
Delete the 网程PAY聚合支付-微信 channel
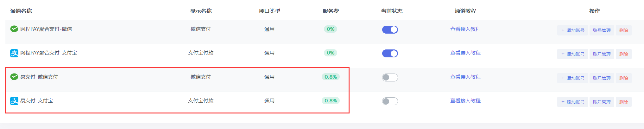pos(623,30)
